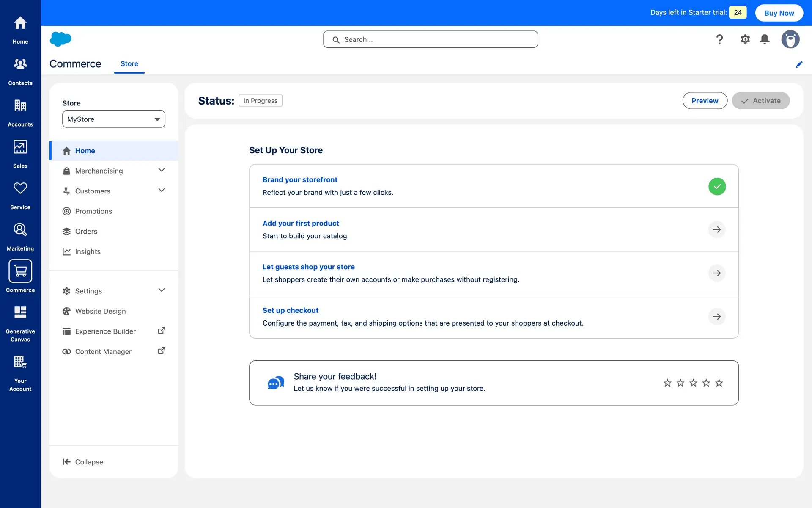Click the Preview button
Screen dimensions: 812x508
pos(705,101)
